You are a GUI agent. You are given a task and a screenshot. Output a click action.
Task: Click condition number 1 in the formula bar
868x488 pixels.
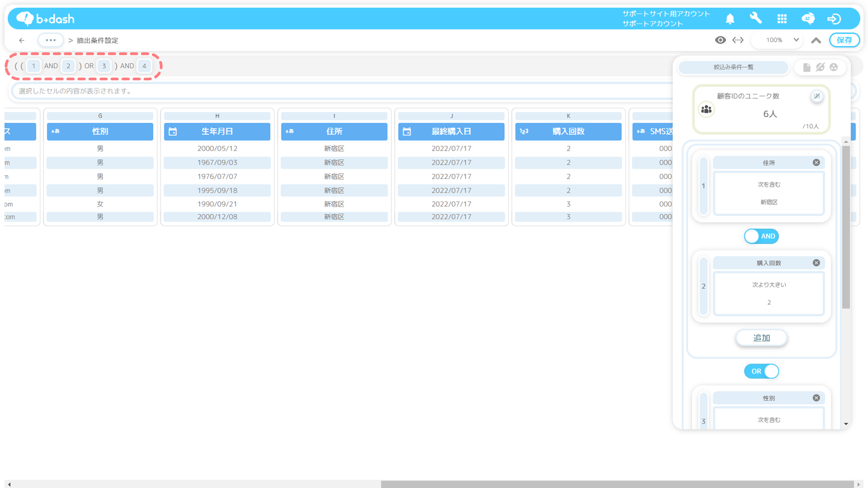coord(34,66)
